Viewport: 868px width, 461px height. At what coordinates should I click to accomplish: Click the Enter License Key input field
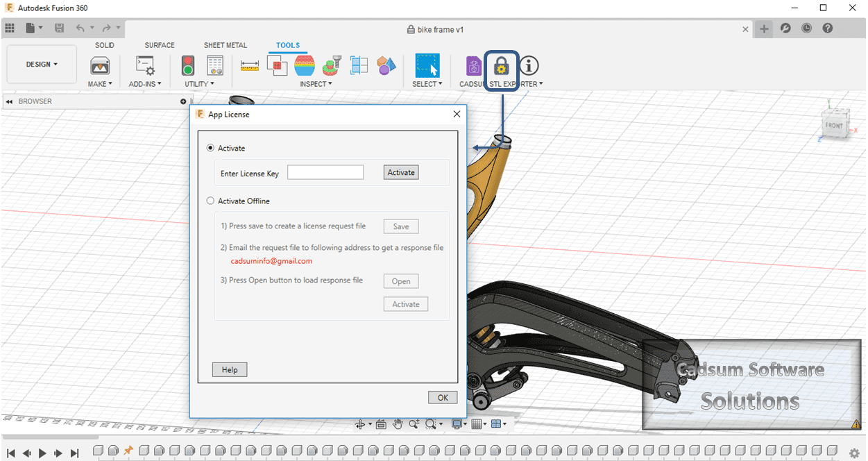pos(325,171)
